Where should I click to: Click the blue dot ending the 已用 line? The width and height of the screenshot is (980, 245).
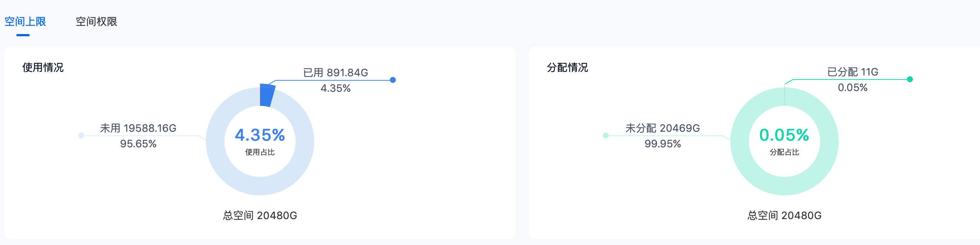pyautogui.click(x=393, y=80)
